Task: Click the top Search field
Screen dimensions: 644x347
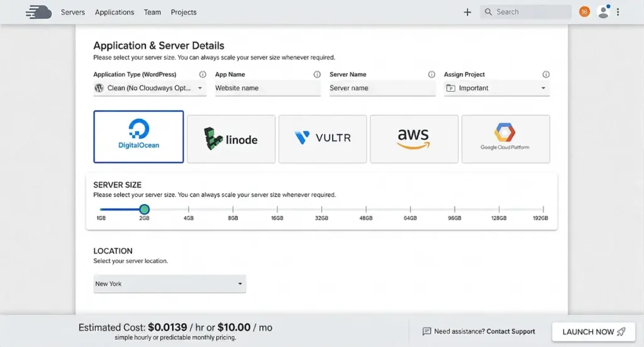Action: pos(526,12)
